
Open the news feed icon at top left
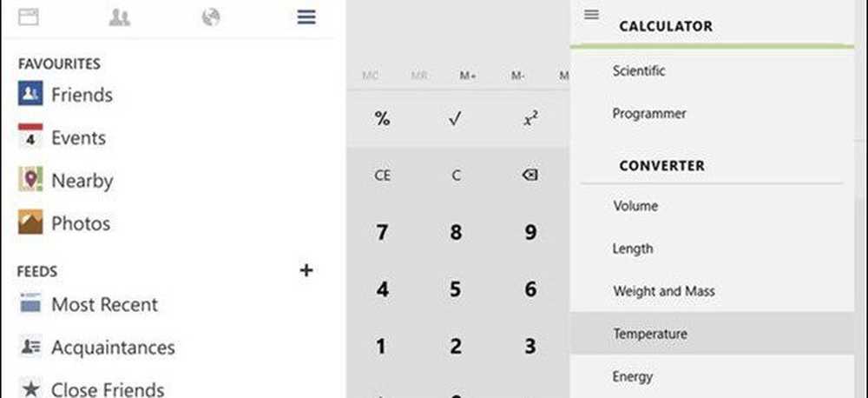(x=29, y=17)
